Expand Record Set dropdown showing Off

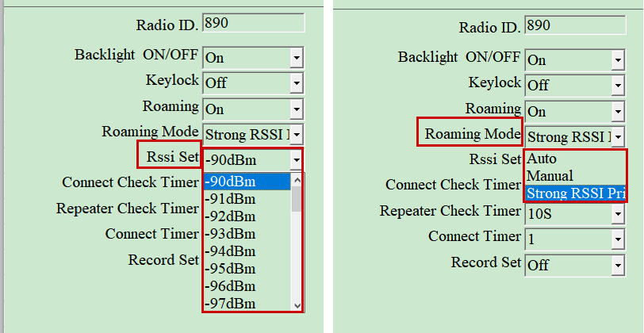point(618,265)
